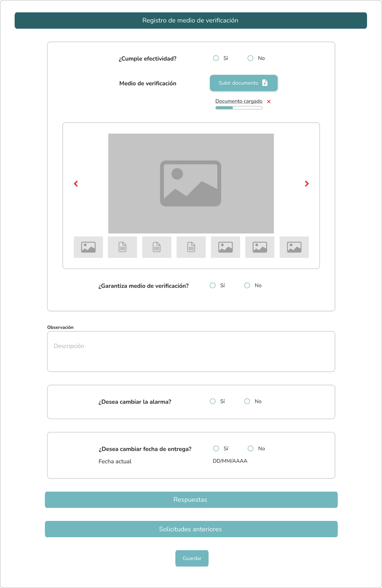Click the Guardar button
Viewport: 382px width, 588px height.
pos(192,558)
